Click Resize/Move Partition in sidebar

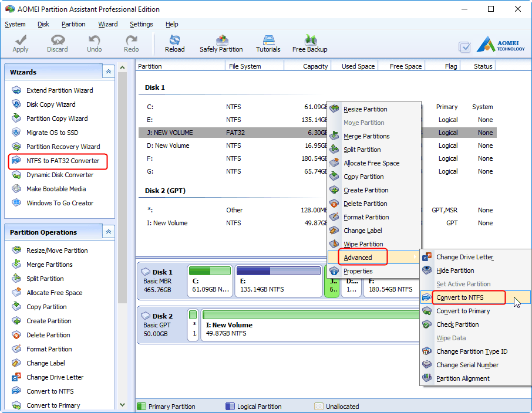tap(57, 250)
